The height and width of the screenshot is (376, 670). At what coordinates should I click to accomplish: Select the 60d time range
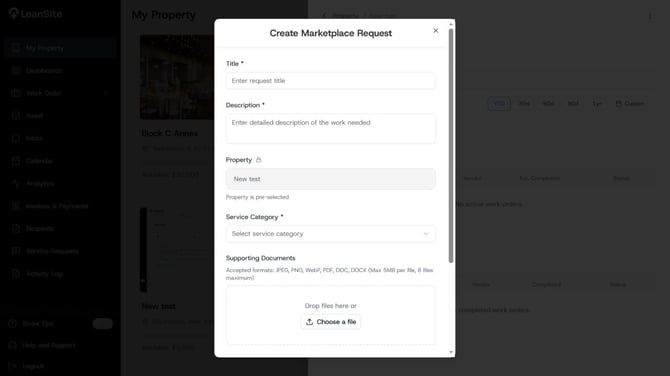[548, 103]
